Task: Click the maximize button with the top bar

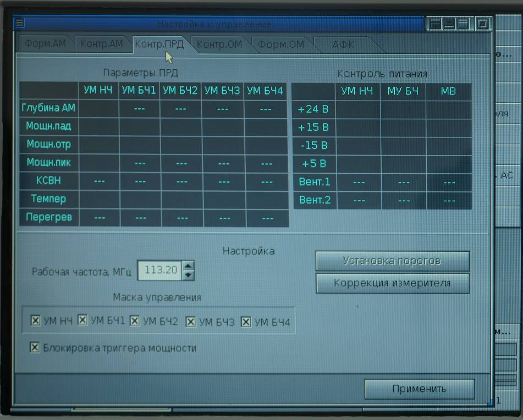Action: (x=463, y=24)
